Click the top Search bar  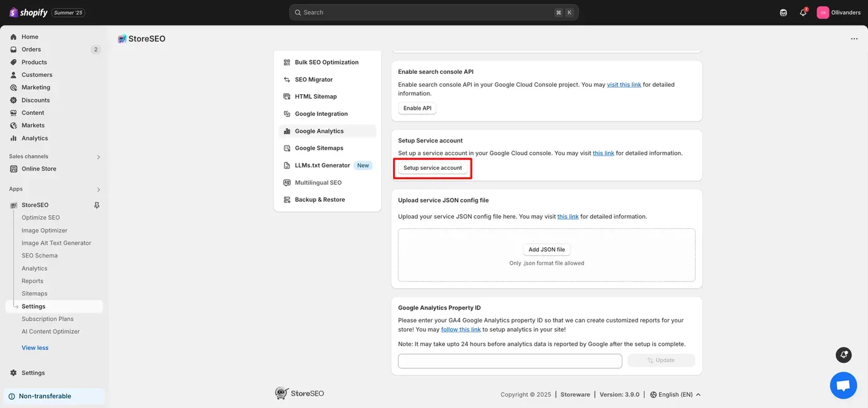click(x=433, y=12)
